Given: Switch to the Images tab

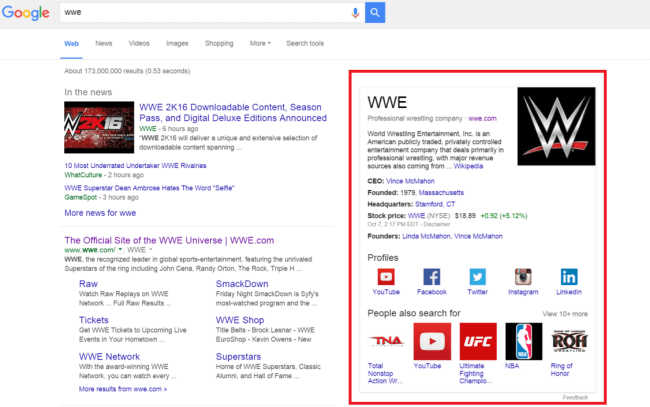Looking at the screenshot, I should (177, 44).
